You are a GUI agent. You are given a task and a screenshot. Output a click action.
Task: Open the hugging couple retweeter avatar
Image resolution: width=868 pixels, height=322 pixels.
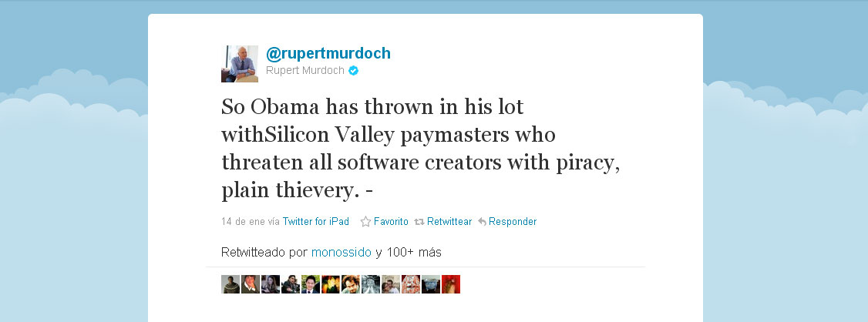[391, 284]
